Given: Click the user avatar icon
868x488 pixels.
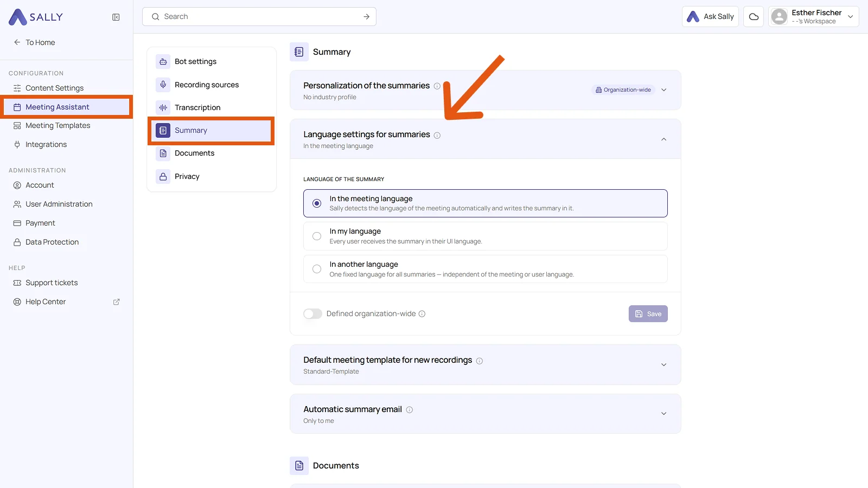Looking at the screenshot, I should click(780, 17).
